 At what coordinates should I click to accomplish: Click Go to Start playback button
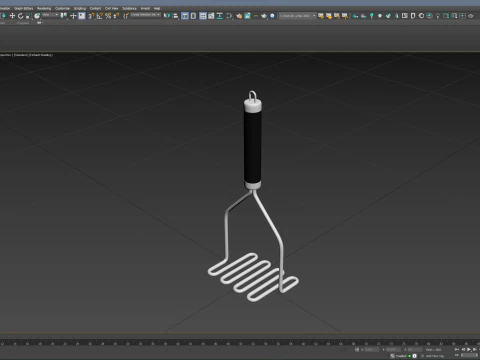(457, 349)
